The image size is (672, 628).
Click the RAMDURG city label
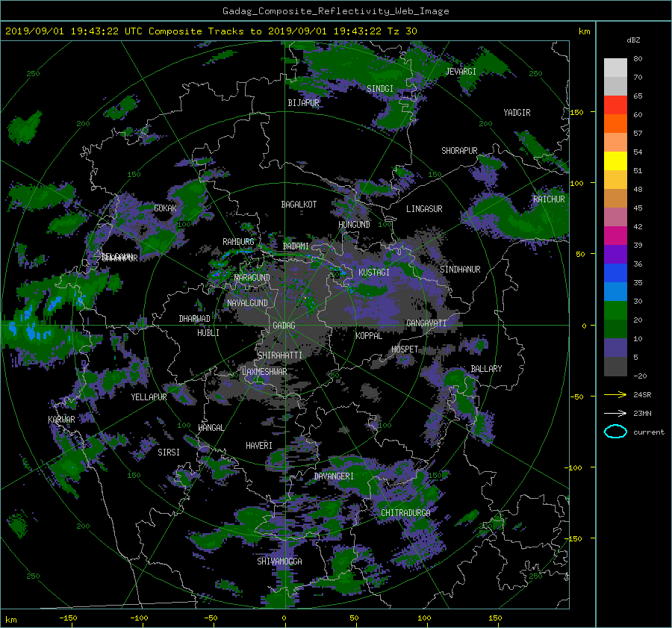click(x=238, y=242)
